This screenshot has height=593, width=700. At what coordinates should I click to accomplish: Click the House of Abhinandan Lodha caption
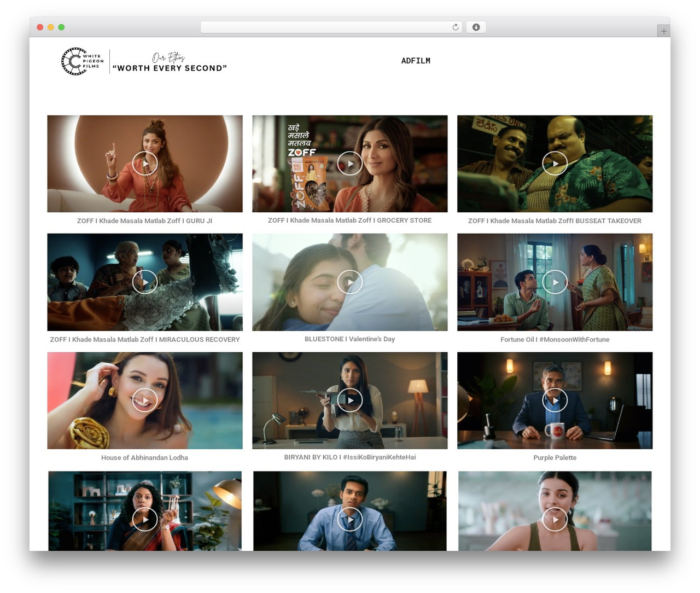(x=144, y=458)
